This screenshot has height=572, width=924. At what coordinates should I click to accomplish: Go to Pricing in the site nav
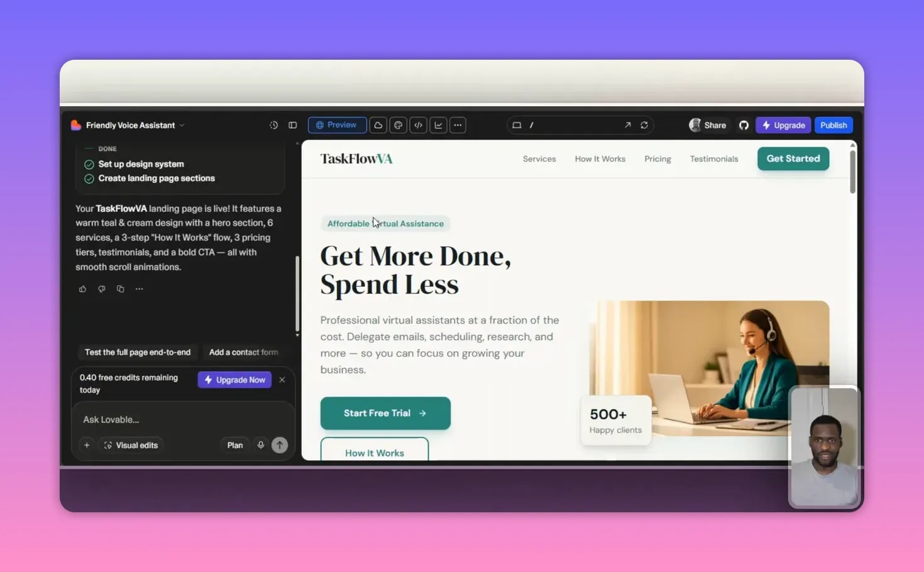pos(657,159)
